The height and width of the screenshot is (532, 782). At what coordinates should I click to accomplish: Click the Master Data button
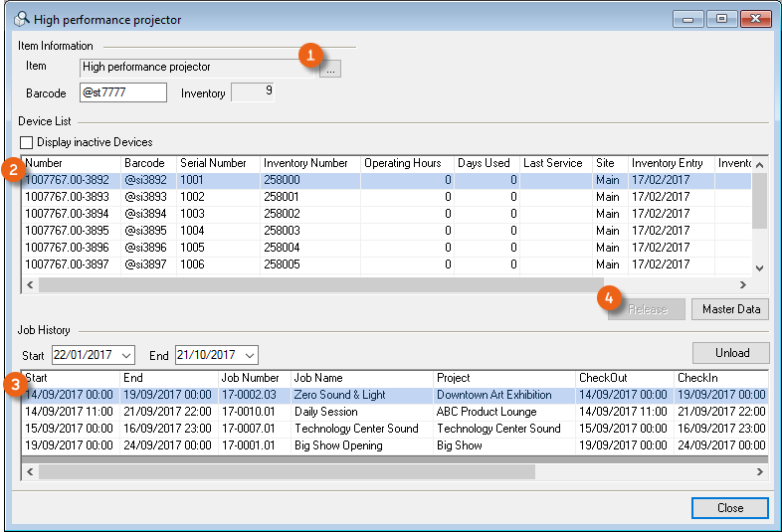click(x=730, y=309)
